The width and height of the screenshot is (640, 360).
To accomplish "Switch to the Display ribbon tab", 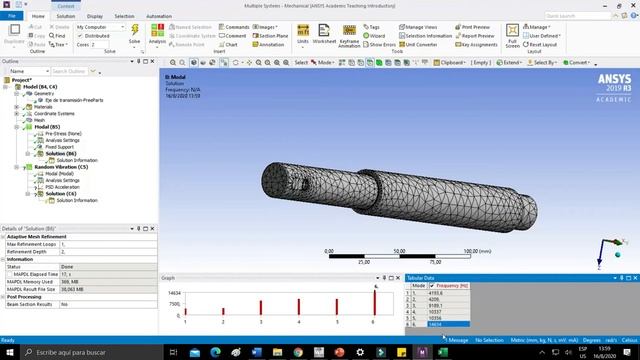I will click(95, 16).
